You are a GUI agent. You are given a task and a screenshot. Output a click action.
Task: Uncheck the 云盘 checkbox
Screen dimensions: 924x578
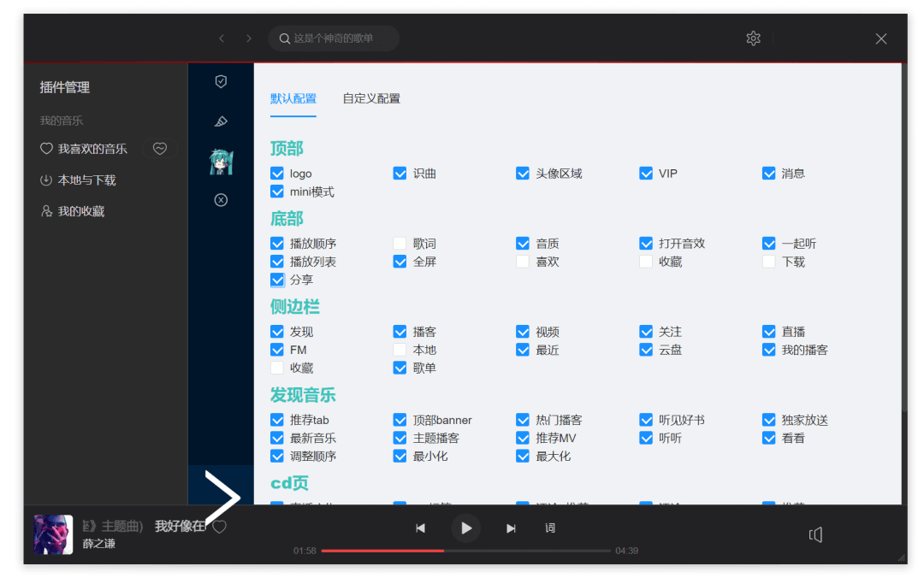pyautogui.click(x=646, y=350)
